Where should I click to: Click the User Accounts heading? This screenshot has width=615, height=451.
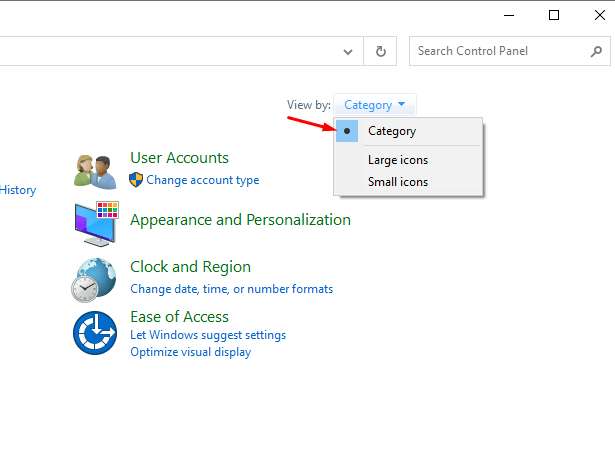(179, 158)
